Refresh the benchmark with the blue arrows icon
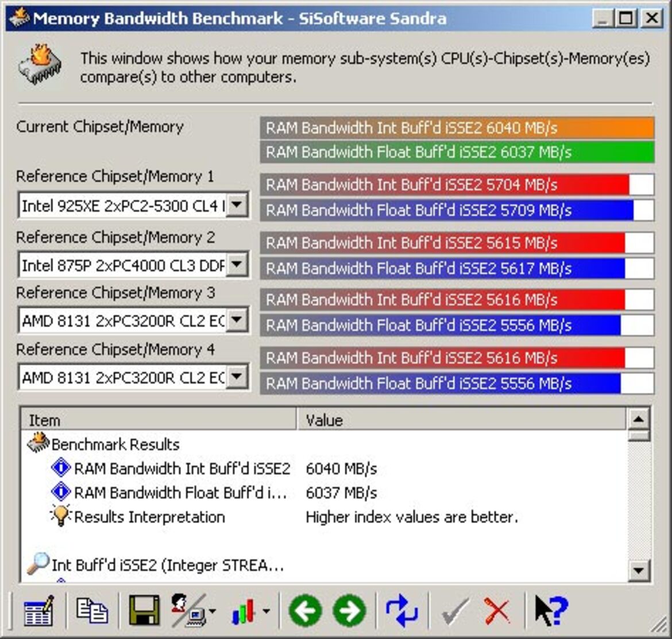Viewport: 672px width, 639px height. 402,610
